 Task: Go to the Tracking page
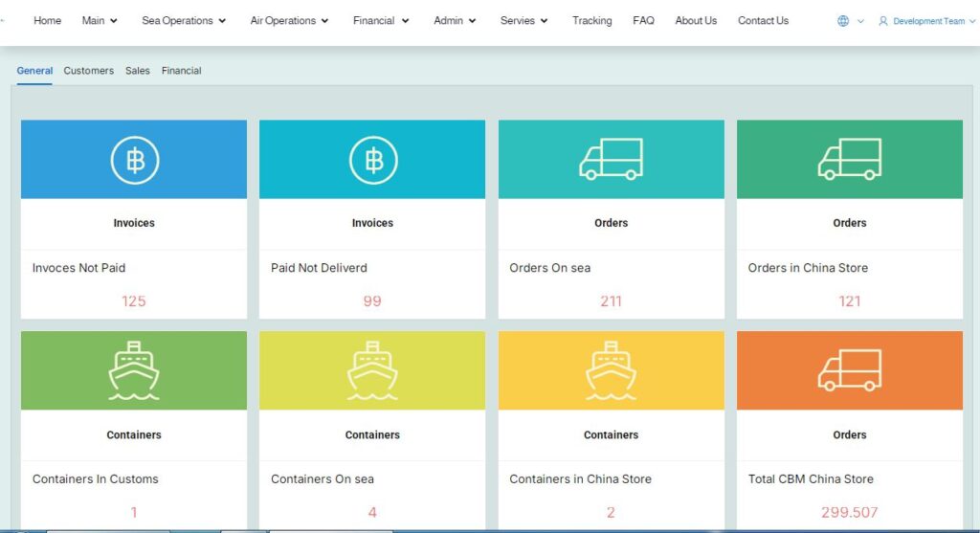pyautogui.click(x=591, y=20)
